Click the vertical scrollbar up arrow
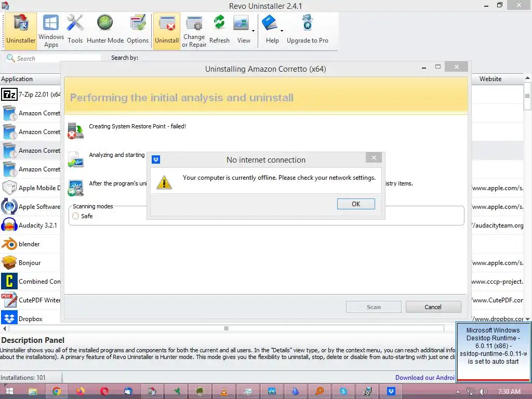532x399 pixels. [x=527, y=78]
